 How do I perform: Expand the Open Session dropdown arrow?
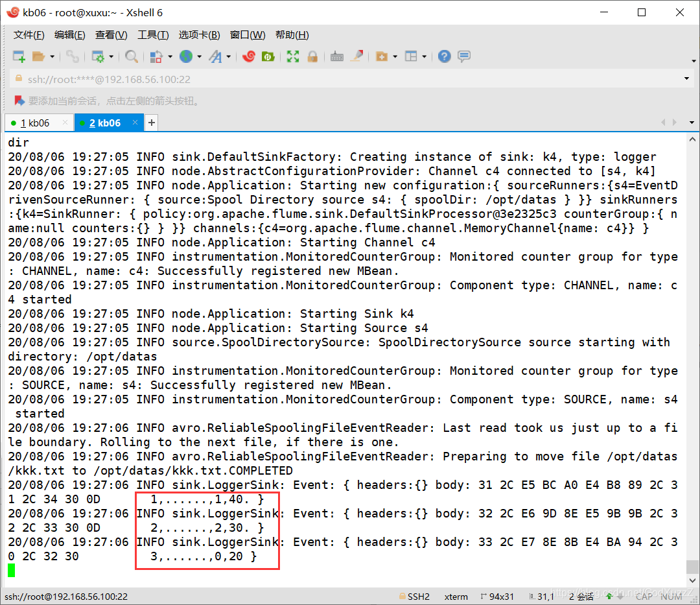point(52,56)
